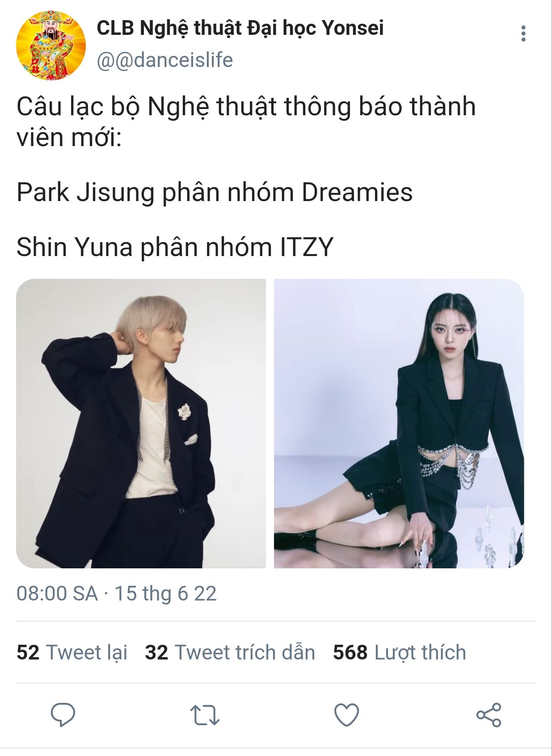View the 568 Lượt thích list

[x=400, y=652]
